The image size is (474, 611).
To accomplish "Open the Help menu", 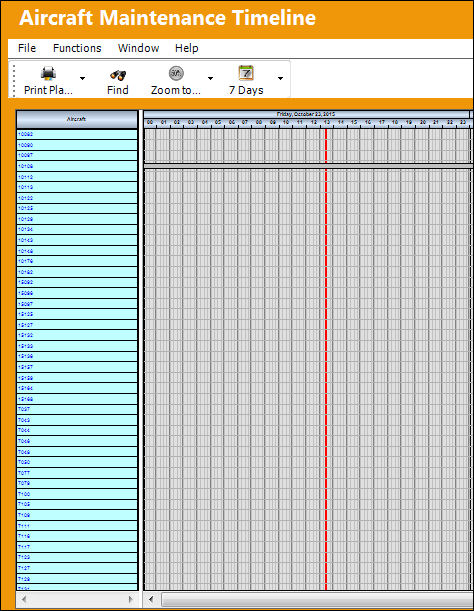I will click(x=187, y=48).
